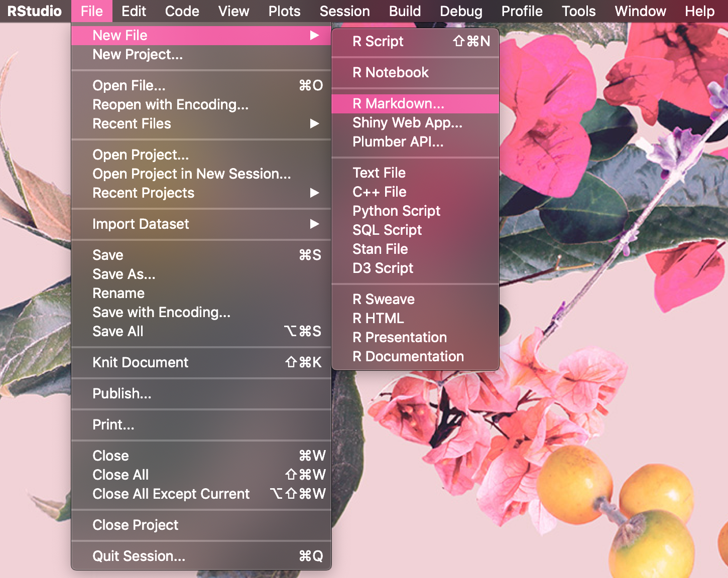Close the File menu in menu bar
Viewport: 728px width, 578px height.
pos(92,11)
